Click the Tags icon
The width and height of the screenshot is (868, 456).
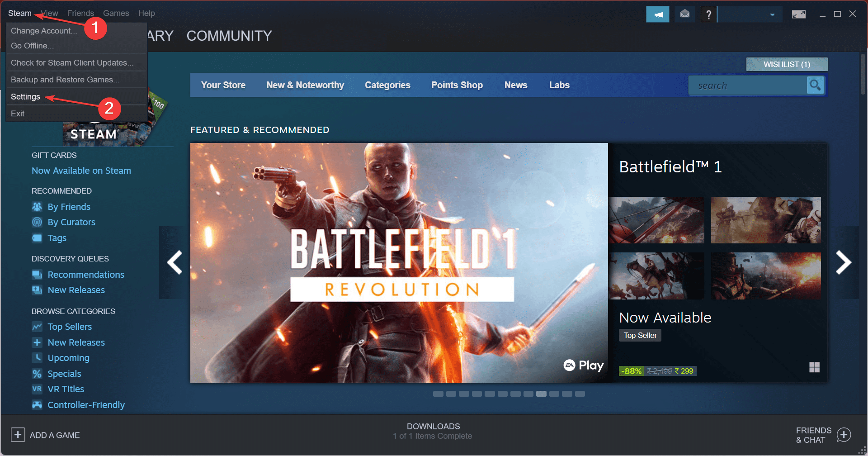click(x=37, y=238)
